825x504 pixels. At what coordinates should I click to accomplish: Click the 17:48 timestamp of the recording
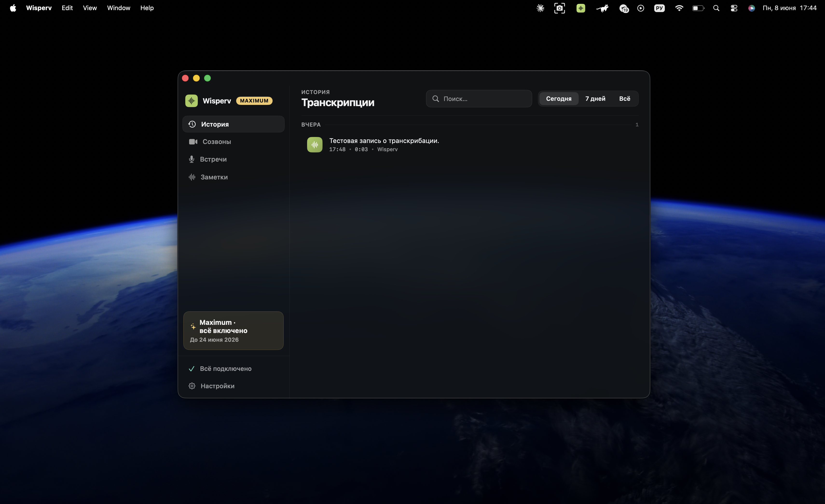[x=337, y=149]
